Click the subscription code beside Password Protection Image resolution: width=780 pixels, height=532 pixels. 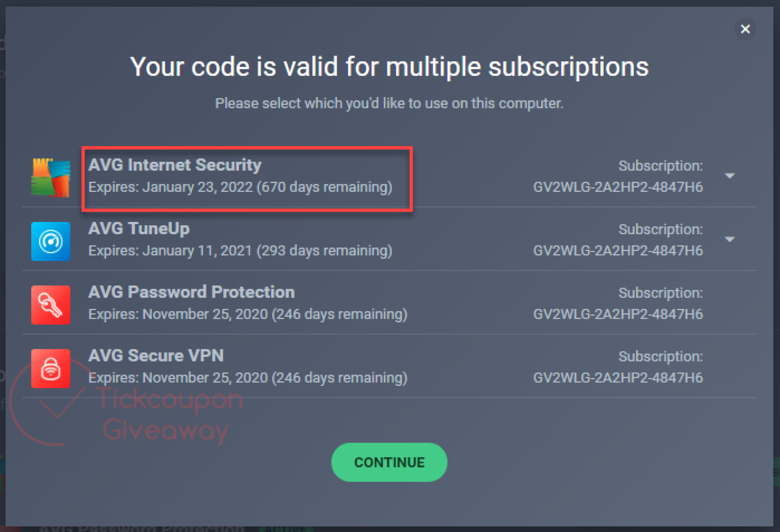(618, 314)
